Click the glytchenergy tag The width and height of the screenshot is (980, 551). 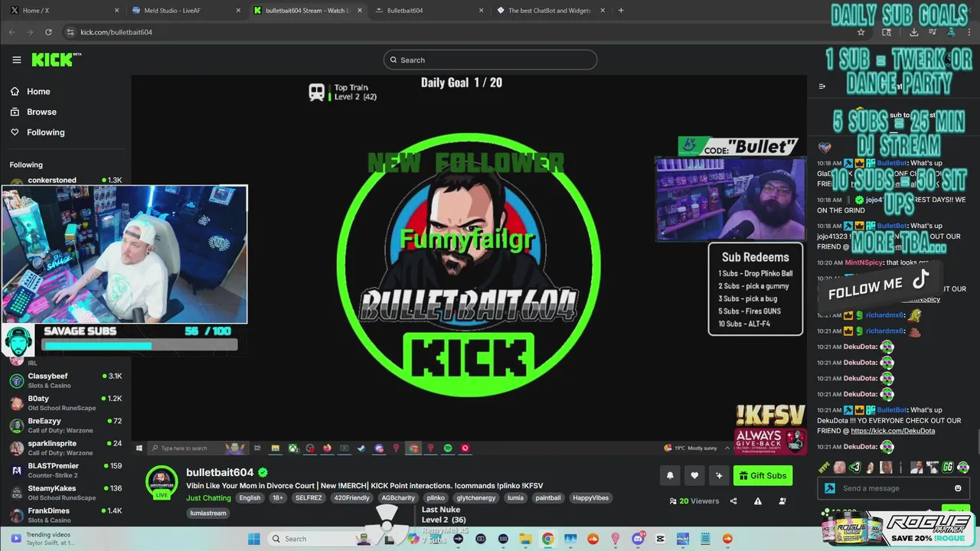476,498
